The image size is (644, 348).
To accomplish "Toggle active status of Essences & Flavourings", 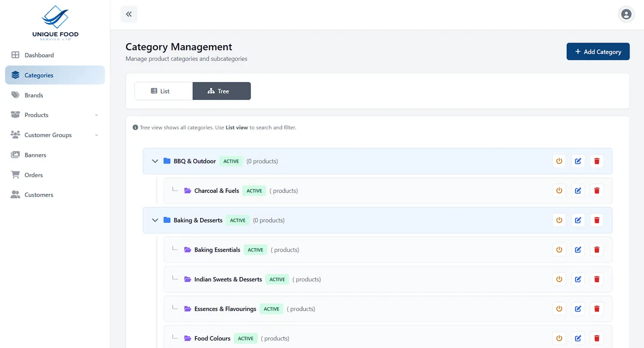I will click(559, 309).
